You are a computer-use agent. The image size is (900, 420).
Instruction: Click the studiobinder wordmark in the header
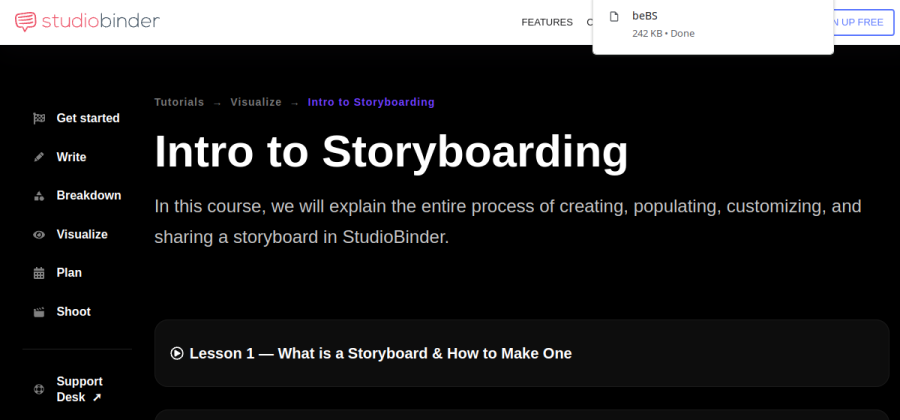pos(101,21)
